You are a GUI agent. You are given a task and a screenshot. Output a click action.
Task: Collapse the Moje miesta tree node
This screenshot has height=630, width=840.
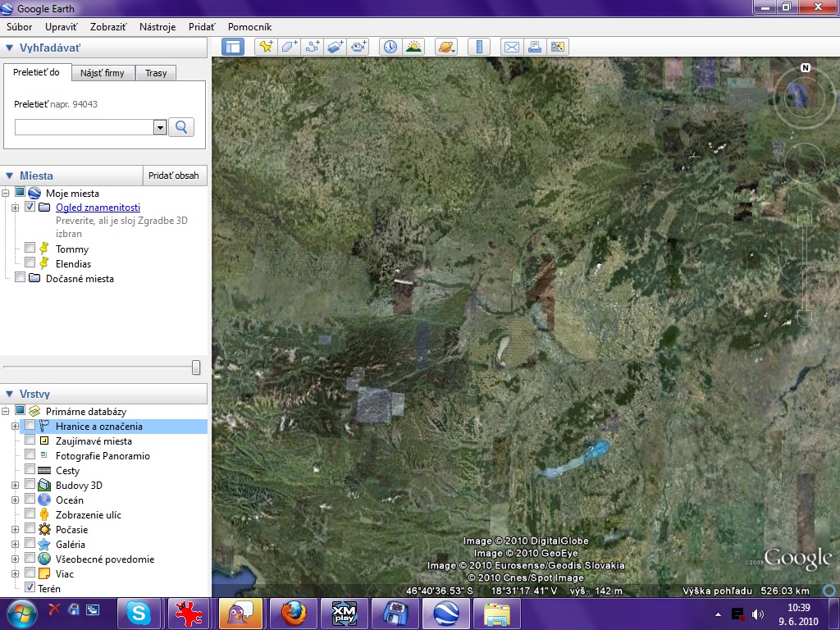pyautogui.click(x=6, y=193)
